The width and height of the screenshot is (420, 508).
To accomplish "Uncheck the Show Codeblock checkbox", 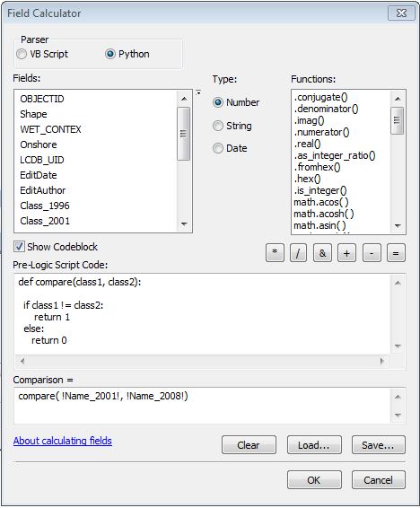I will 19,247.
